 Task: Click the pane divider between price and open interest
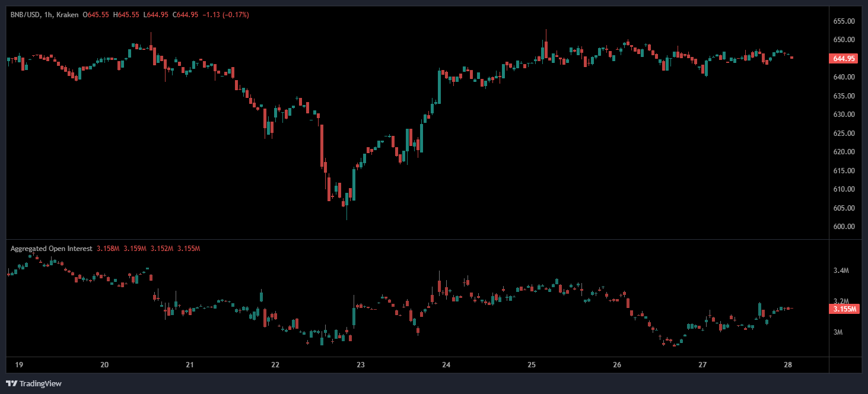coord(415,239)
